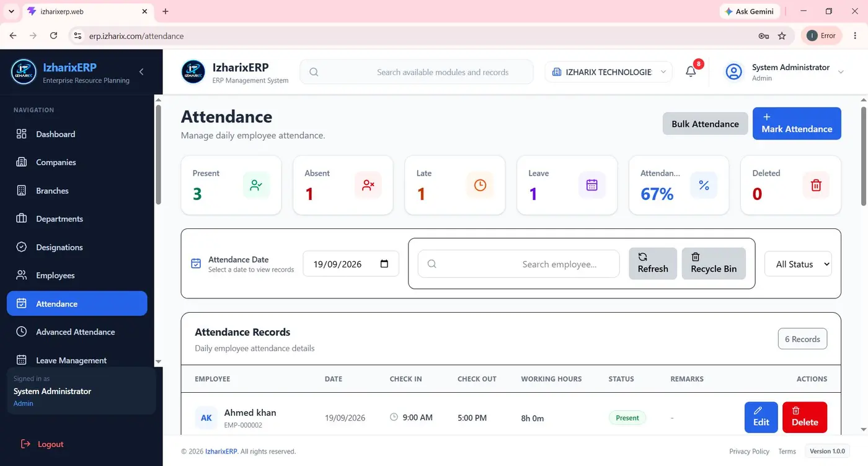Open the All Status filter dropdown
Image resolution: width=868 pixels, height=466 pixels.
(798, 264)
